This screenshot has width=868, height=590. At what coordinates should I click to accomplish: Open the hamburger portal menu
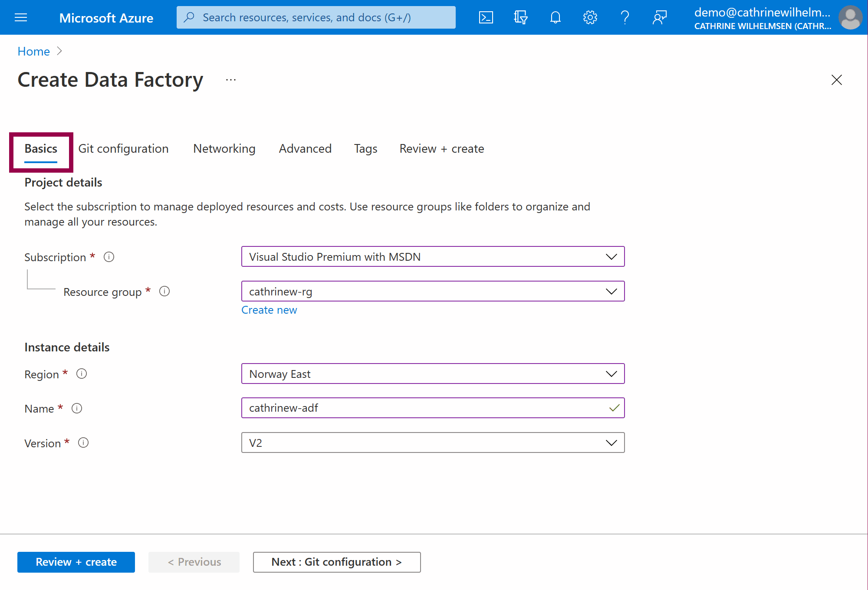point(21,17)
